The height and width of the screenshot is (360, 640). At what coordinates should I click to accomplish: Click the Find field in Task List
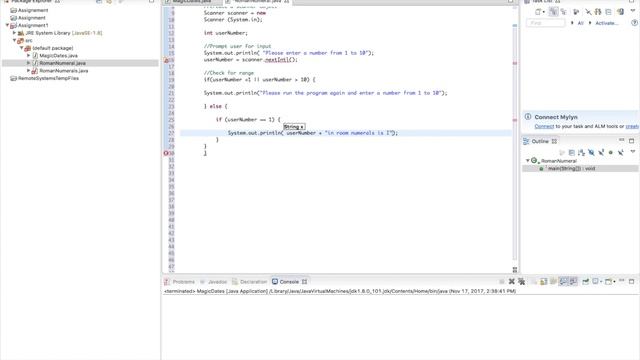tap(546, 23)
